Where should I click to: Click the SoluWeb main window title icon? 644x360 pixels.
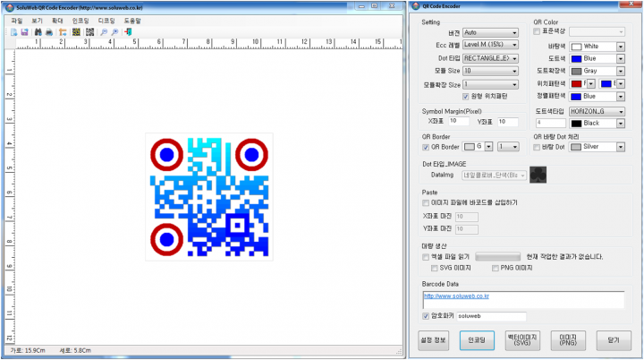[10, 8]
